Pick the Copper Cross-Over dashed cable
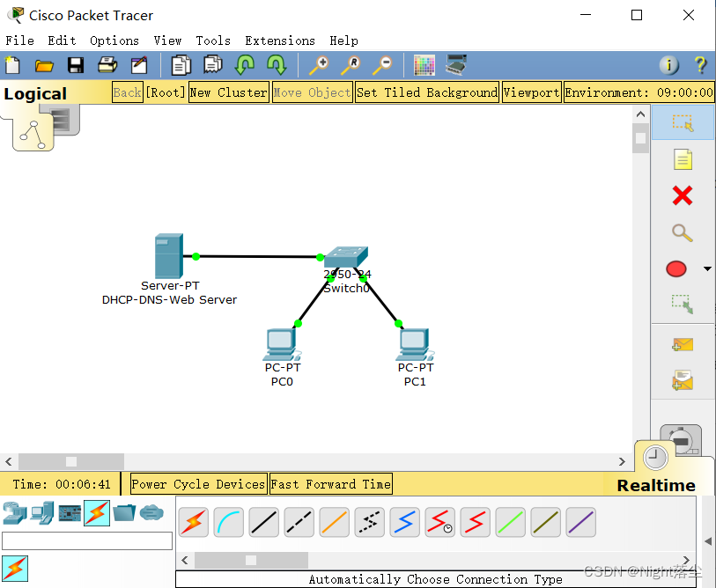The image size is (716, 588). pyautogui.click(x=299, y=522)
